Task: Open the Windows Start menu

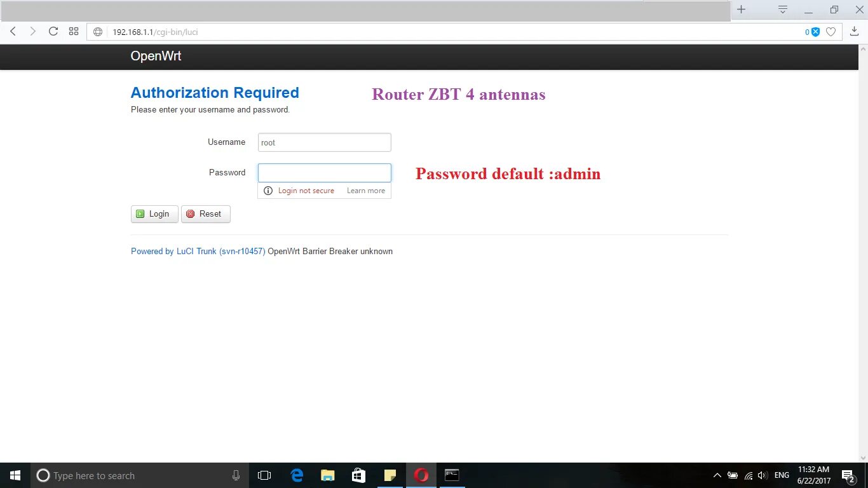Action: click(x=15, y=475)
